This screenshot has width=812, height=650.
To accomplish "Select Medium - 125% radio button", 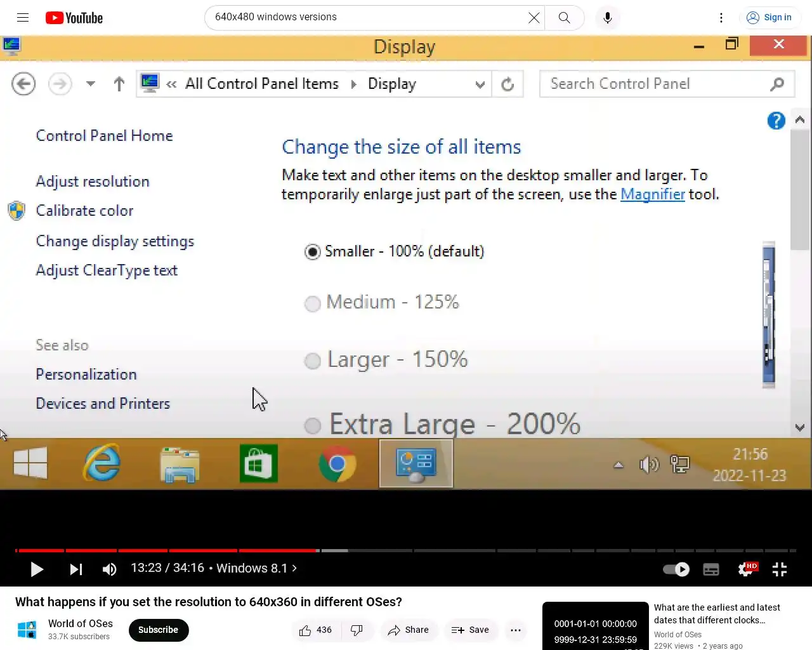I will tap(312, 304).
